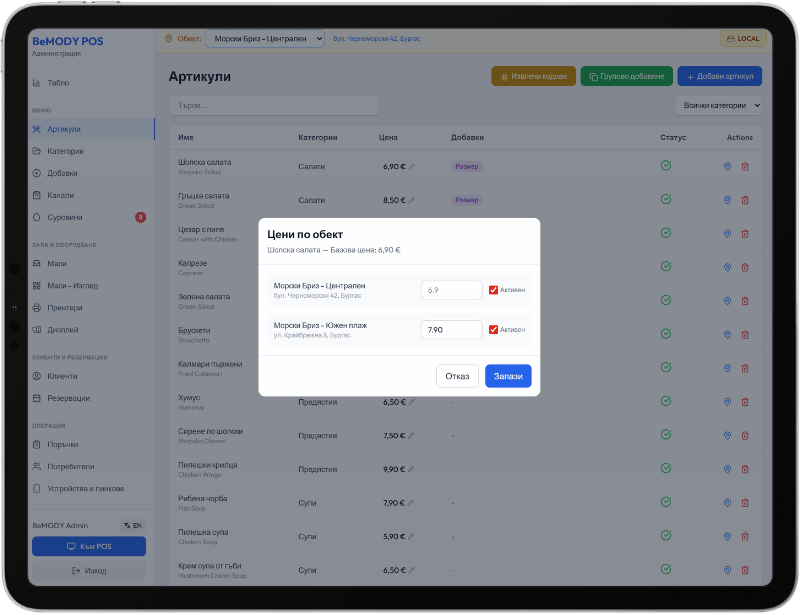Viewport: 800px width, 615px height.
Task: Click the Запази button in the dialog
Action: pos(508,376)
